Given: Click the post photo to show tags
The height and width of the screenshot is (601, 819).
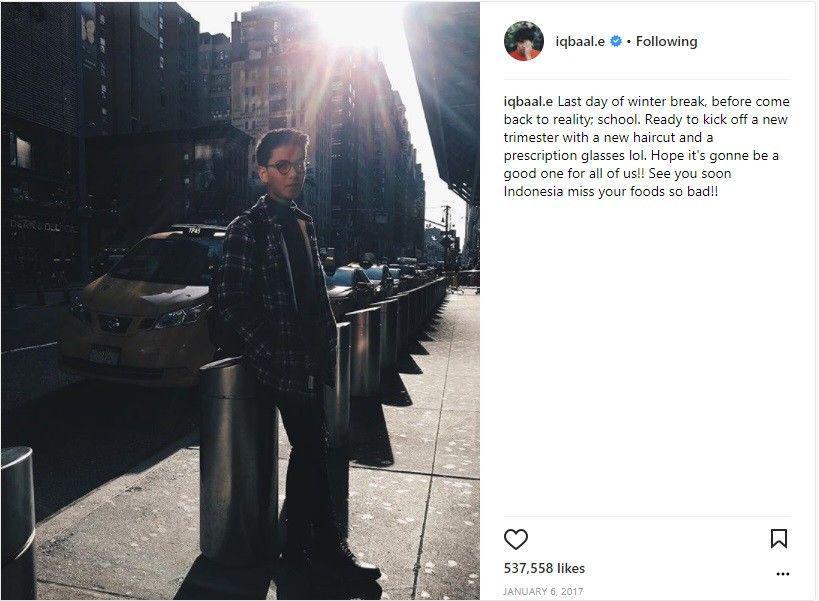Looking at the screenshot, I should (240, 301).
